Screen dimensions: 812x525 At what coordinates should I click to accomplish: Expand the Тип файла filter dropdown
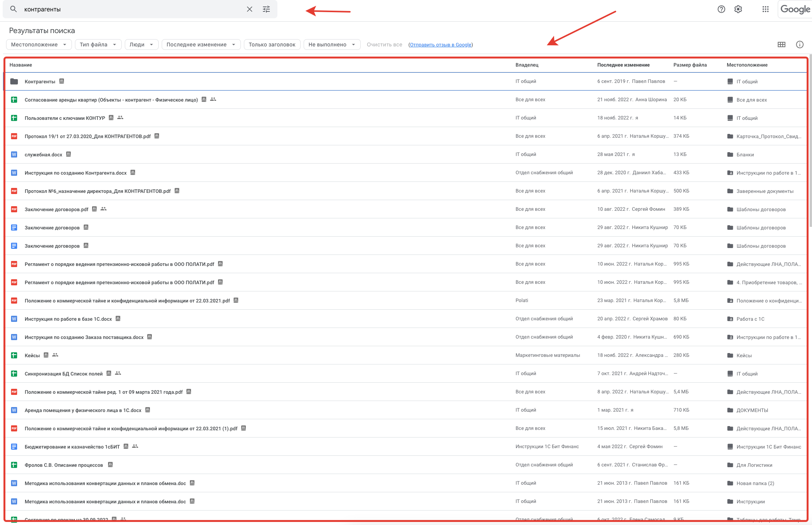pos(98,45)
